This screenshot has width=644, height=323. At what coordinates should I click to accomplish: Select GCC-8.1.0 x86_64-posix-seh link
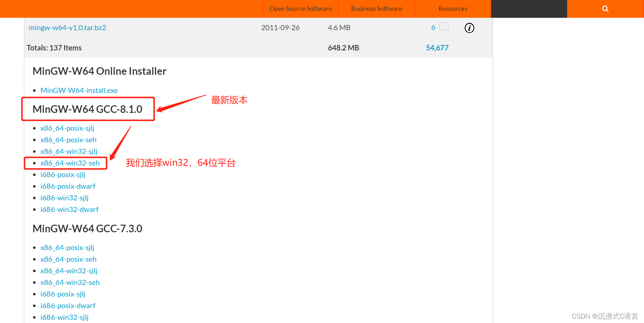pos(68,140)
